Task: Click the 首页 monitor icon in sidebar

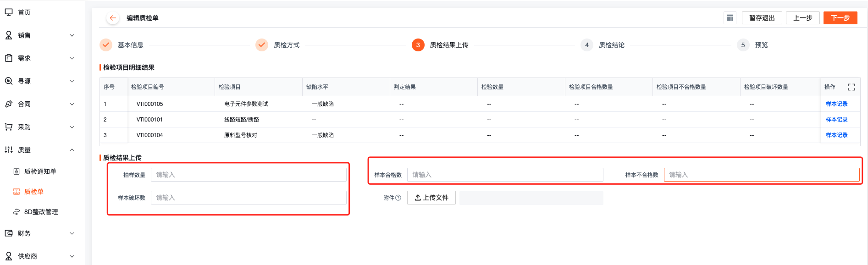Action: [9, 12]
